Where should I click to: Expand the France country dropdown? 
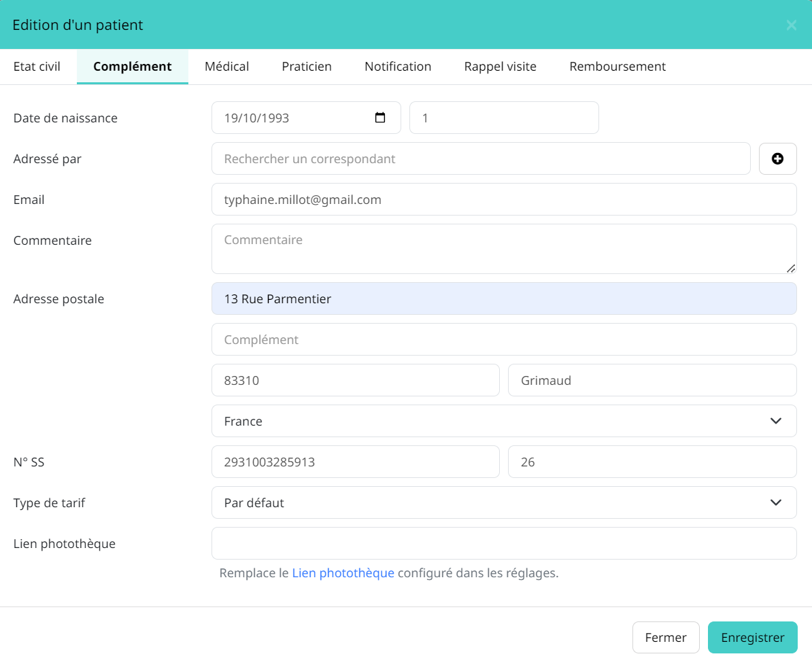point(504,421)
